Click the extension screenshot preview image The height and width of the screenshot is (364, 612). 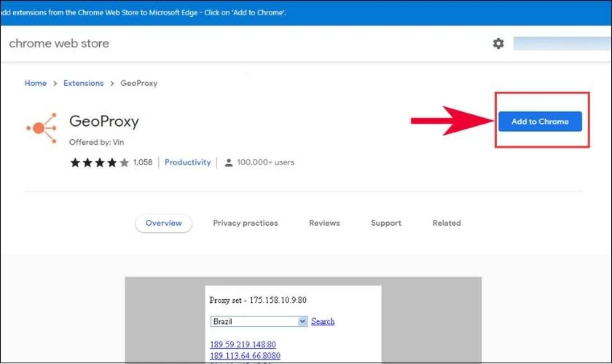303,320
